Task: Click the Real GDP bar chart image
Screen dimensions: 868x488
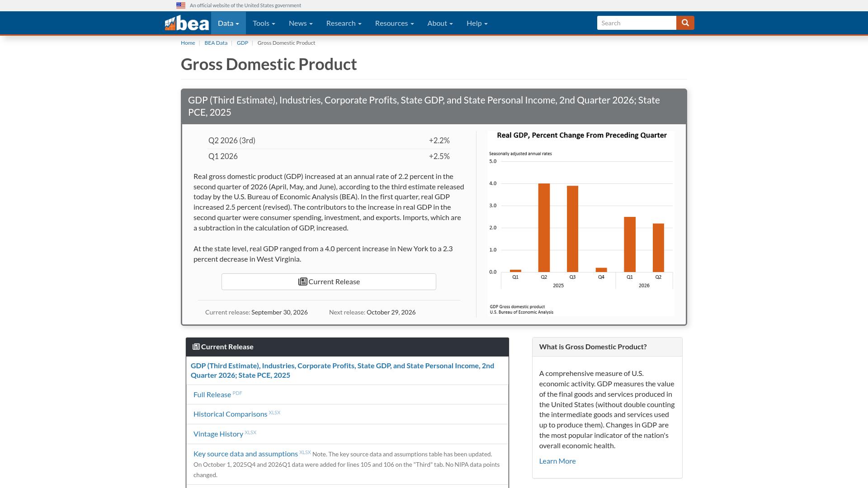Action: tap(581, 224)
